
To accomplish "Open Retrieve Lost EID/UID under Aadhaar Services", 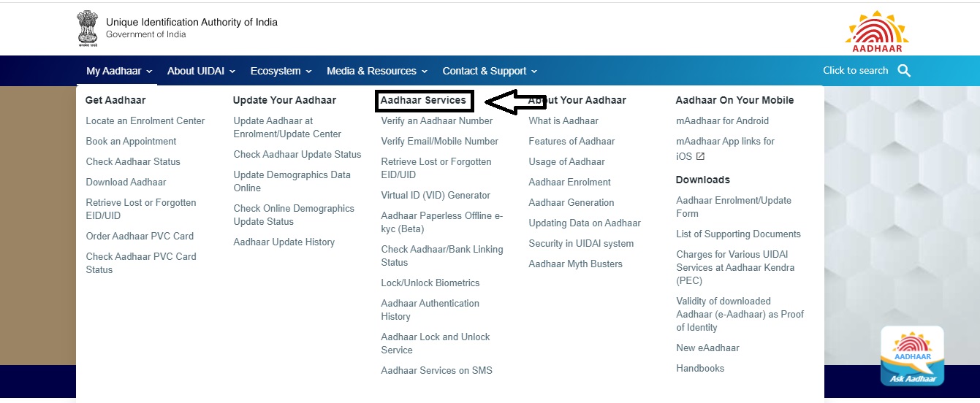I will pyautogui.click(x=436, y=168).
